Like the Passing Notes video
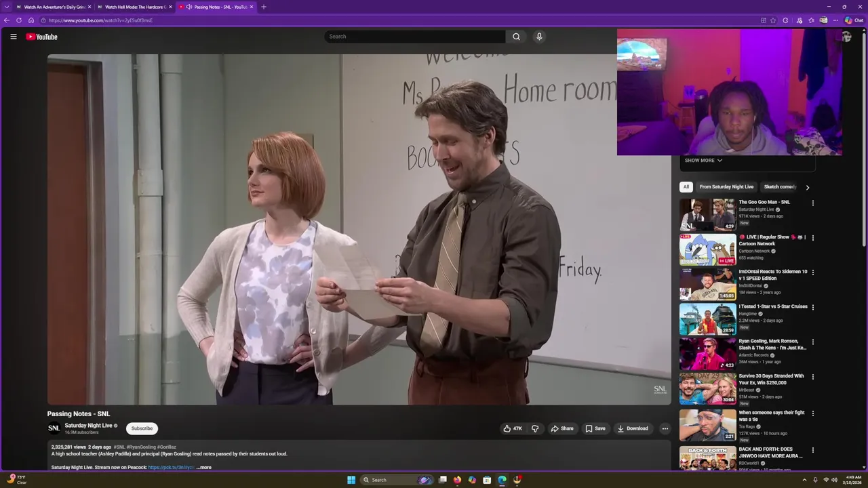The width and height of the screenshot is (868, 488). (x=513, y=428)
